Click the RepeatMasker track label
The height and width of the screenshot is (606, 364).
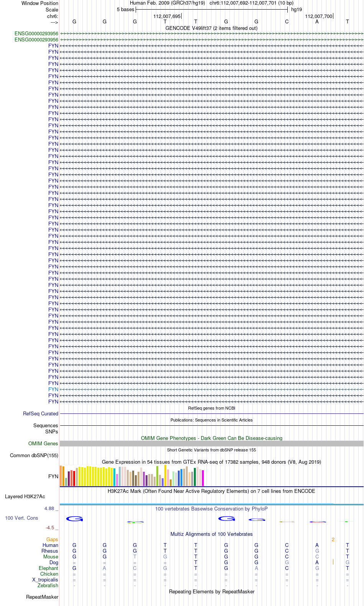click(x=42, y=597)
